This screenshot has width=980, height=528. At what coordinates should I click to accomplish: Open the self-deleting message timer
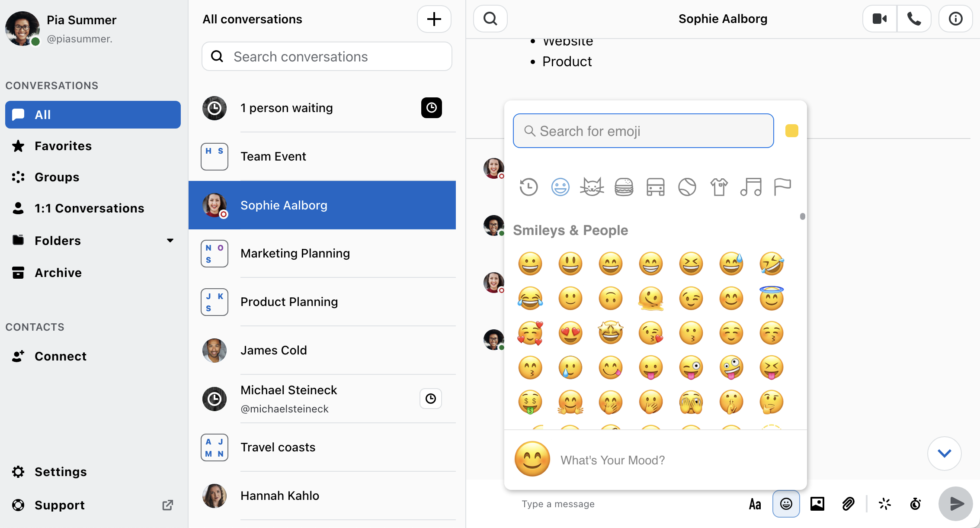[916, 504]
